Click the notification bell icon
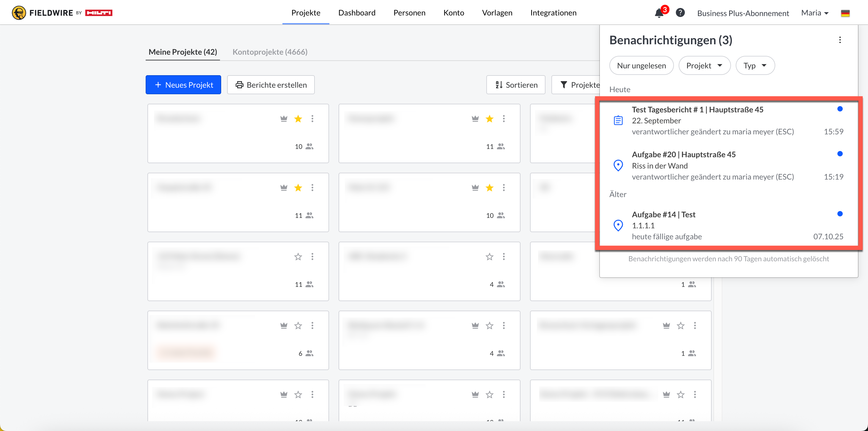868x431 pixels. coord(659,13)
